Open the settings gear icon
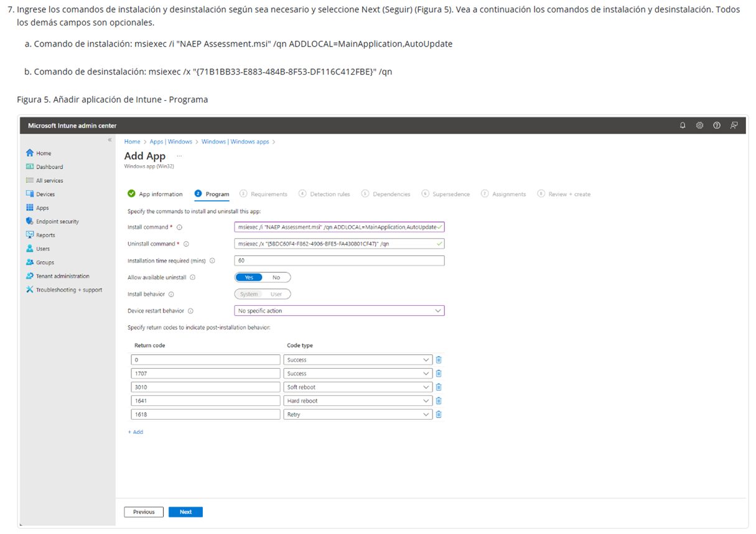Screen dimensions: 756x534 [x=699, y=126]
